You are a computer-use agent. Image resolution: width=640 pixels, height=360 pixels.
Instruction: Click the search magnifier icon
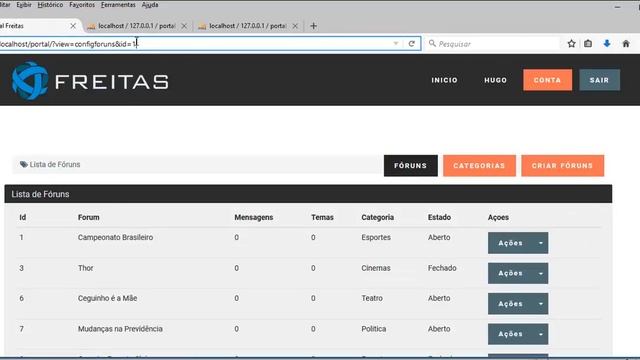click(432, 43)
